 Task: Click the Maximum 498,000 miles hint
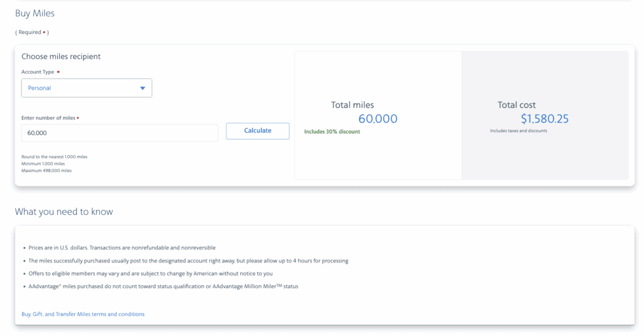47,170
